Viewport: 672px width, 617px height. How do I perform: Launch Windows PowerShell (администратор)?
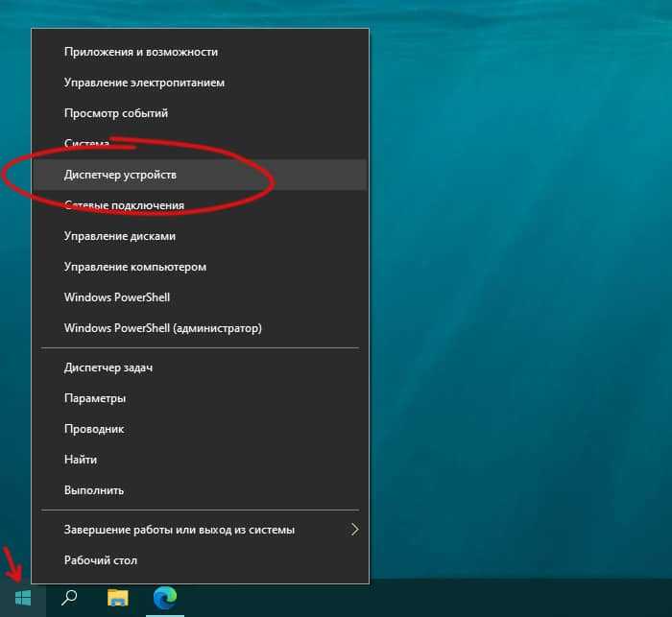(x=200, y=328)
